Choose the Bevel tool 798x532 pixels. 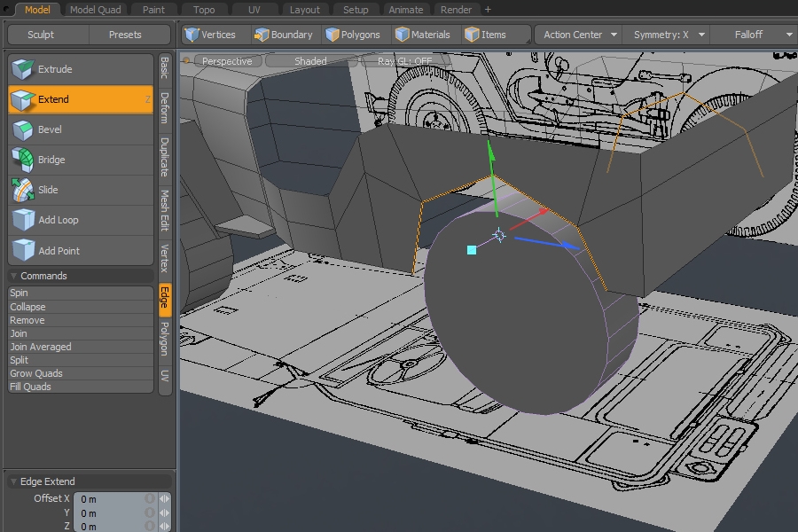coord(81,129)
